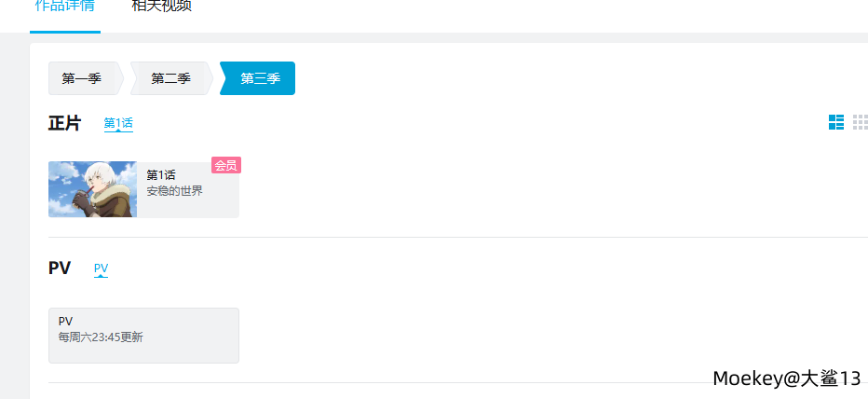This screenshot has height=399, width=868.
Task: Choose the 第1话 range under 正片
Action: (118, 122)
